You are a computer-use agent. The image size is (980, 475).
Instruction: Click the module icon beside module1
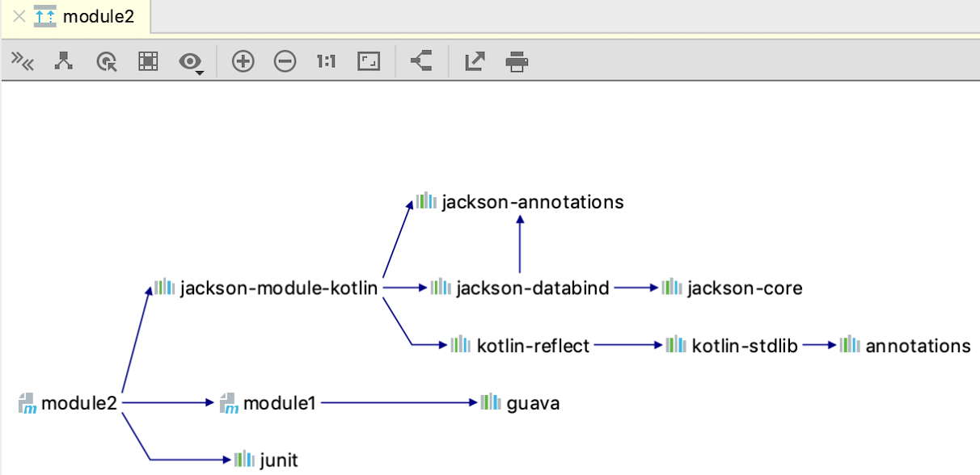click(230, 403)
